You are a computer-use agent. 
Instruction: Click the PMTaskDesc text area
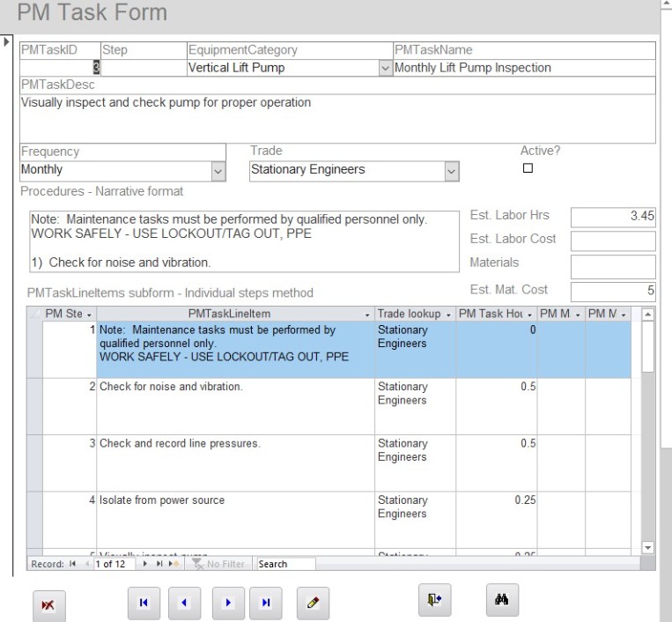[x=337, y=119]
